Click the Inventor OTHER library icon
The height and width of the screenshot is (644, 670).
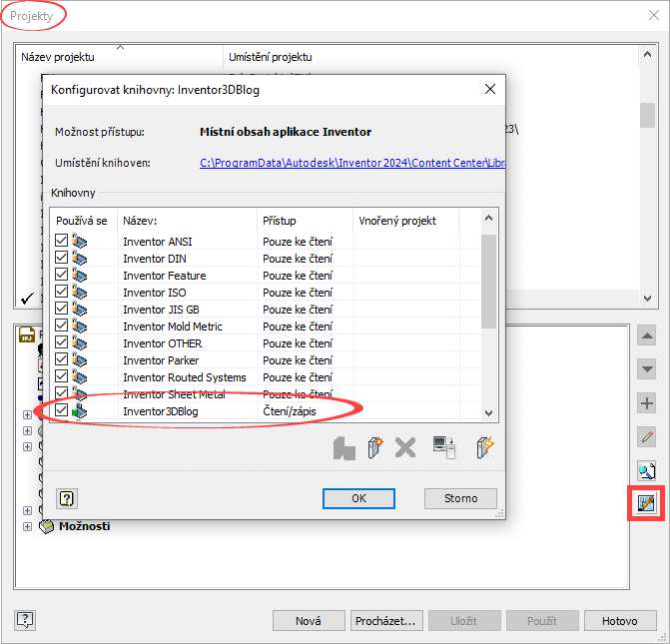pos(79,343)
